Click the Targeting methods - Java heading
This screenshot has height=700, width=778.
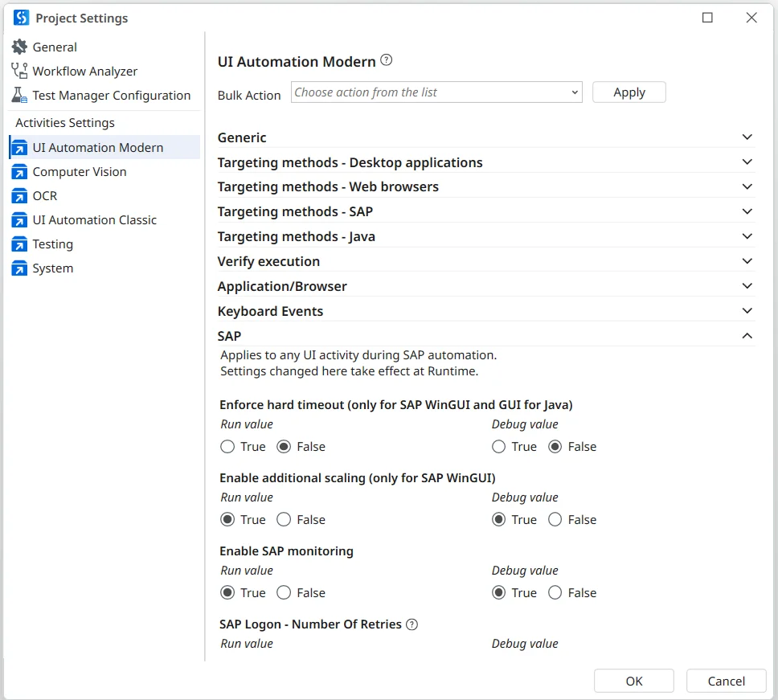pos(297,236)
